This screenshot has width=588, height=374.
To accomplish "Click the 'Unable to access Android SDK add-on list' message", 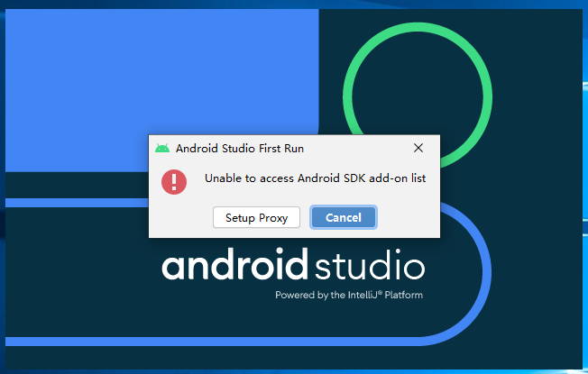I will click(315, 178).
